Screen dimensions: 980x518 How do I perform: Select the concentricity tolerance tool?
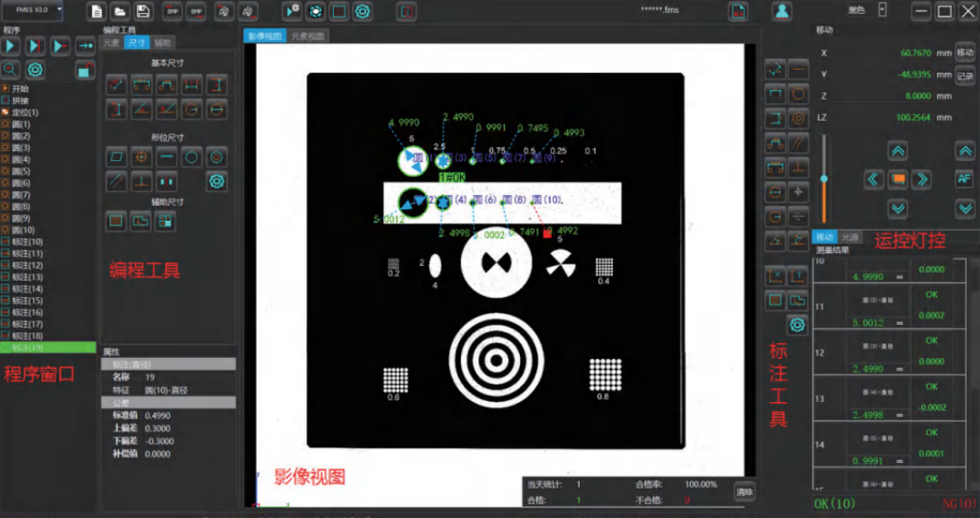(217, 156)
